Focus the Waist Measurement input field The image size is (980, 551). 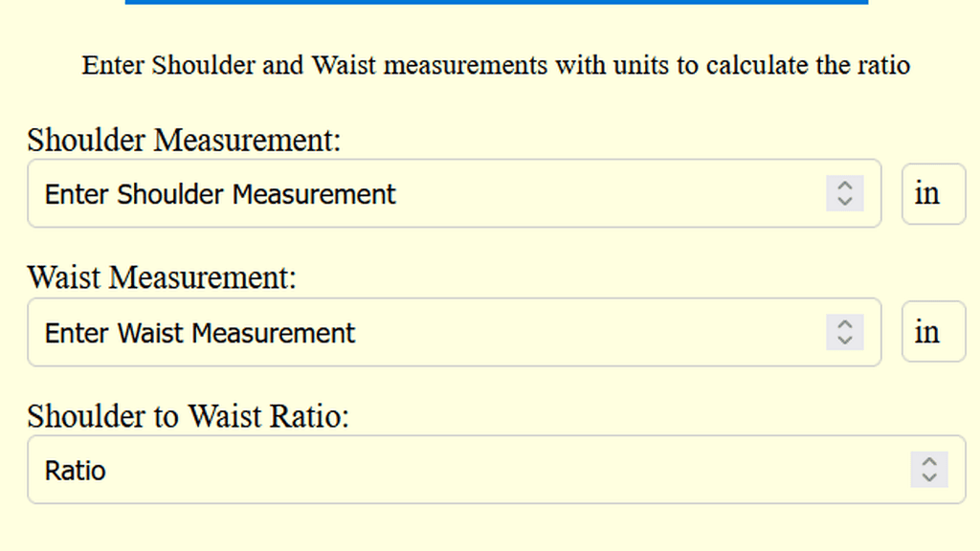point(574,332)
